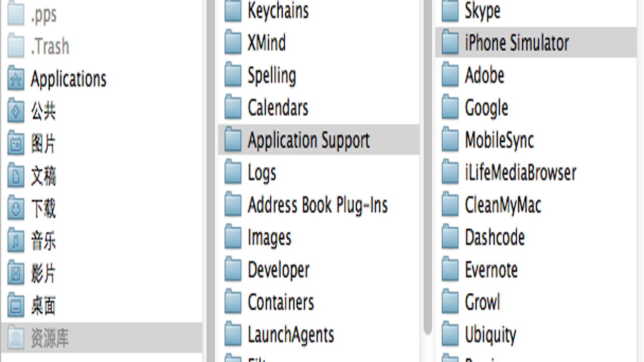Click the 桌面 desktop folder icon
644x362 pixels.
pyautogui.click(x=16, y=306)
